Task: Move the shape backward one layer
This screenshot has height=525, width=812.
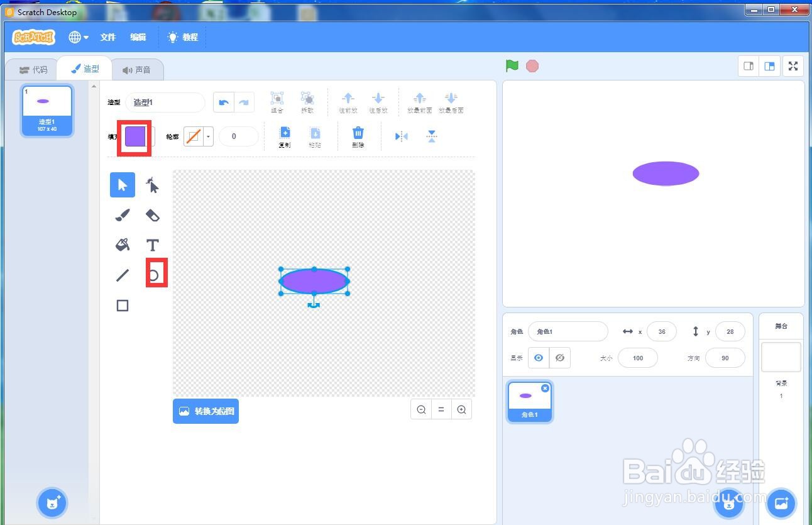Action: click(x=378, y=102)
